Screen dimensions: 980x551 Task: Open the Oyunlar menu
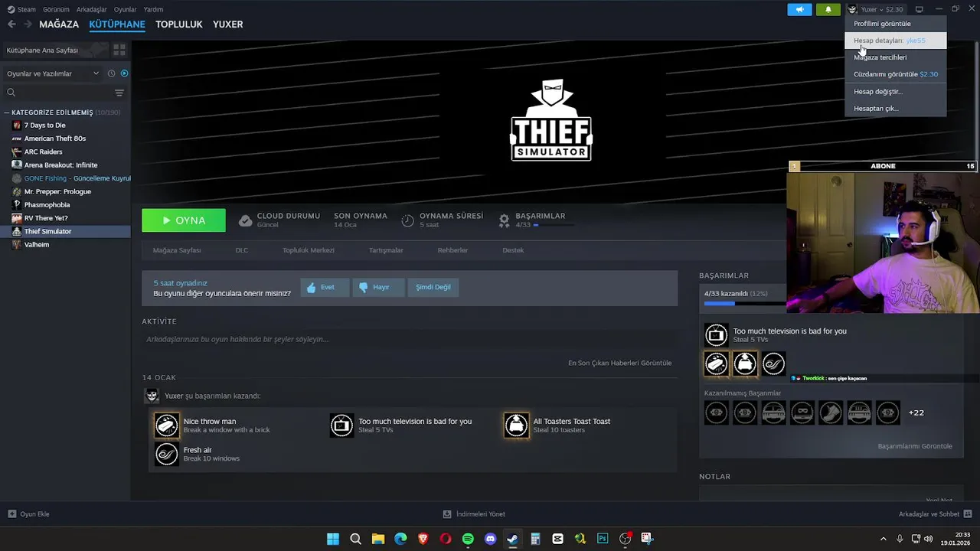point(126,9)
